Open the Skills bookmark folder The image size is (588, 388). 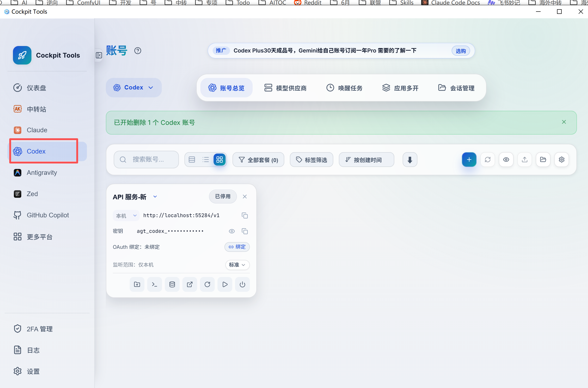[401, 3]
